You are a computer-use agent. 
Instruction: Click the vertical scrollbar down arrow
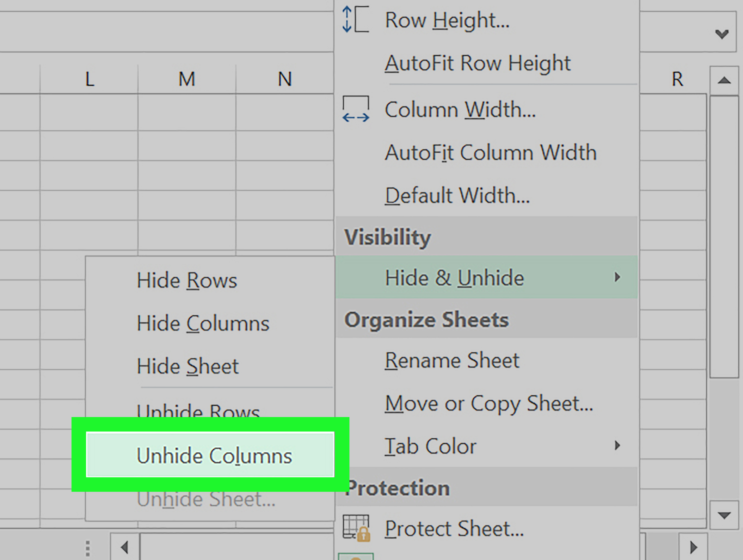click(724, 515)
